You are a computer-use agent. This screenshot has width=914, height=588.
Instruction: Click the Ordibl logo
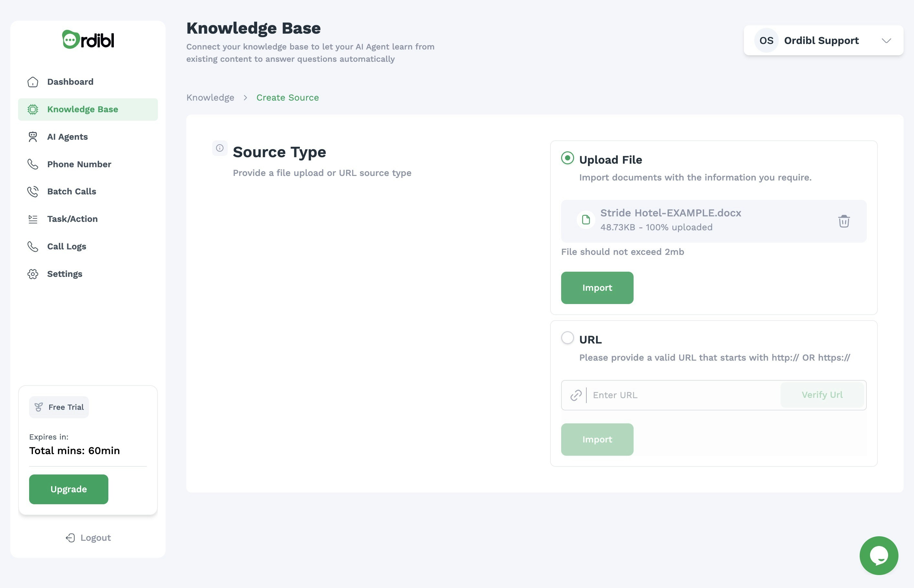(88, 40)
